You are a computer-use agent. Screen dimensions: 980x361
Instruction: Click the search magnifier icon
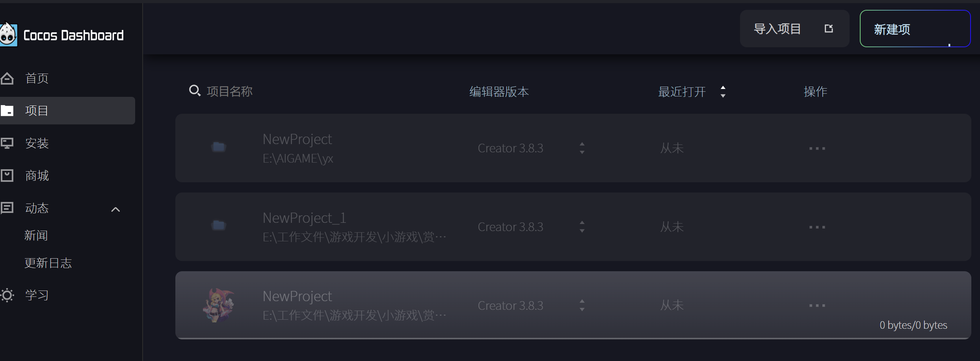coord(195,91)
